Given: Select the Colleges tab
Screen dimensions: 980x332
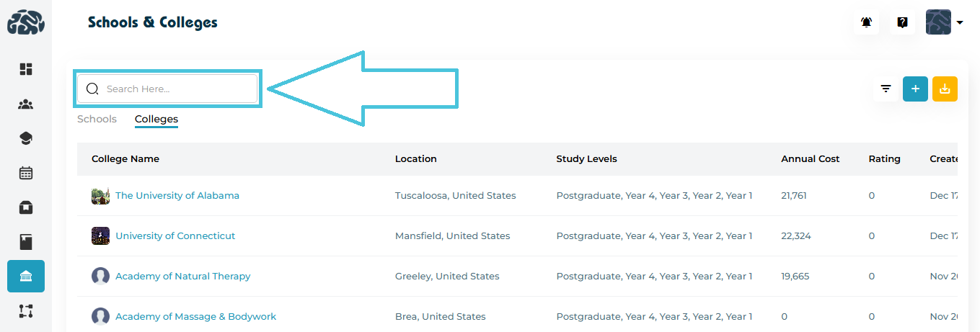Looking at the screenshot, I should 156,119.
